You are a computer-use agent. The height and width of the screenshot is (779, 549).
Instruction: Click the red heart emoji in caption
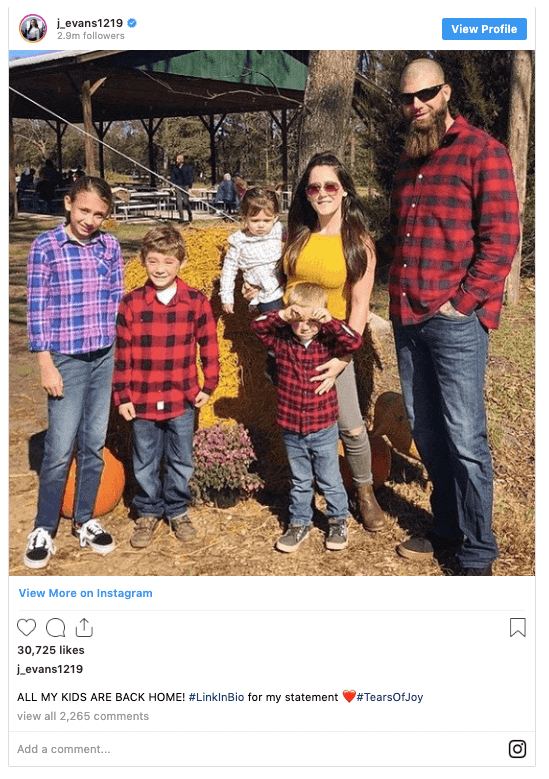(x=349, y=697)
